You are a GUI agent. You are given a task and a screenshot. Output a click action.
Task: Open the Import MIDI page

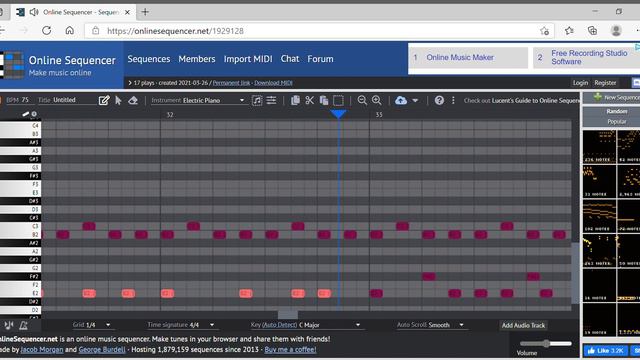point(248,59)
